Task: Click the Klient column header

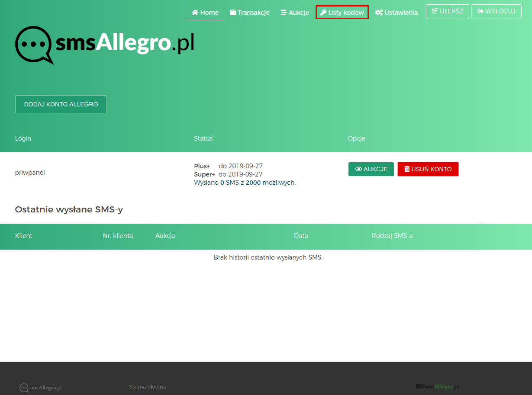Action: click(x=24, y=236)
